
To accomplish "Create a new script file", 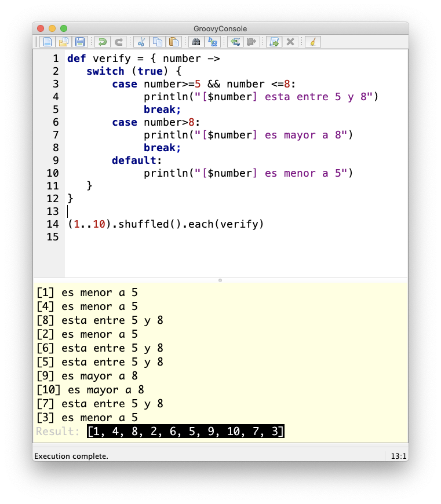I will tap(48, 42).
